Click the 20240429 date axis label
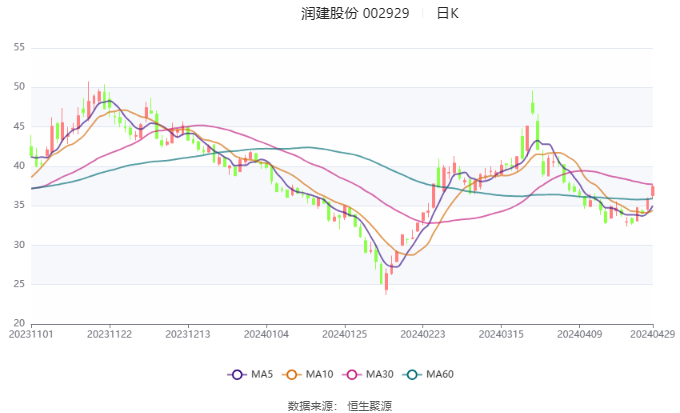This screenshot has width=680, height=413. point(652,334)
